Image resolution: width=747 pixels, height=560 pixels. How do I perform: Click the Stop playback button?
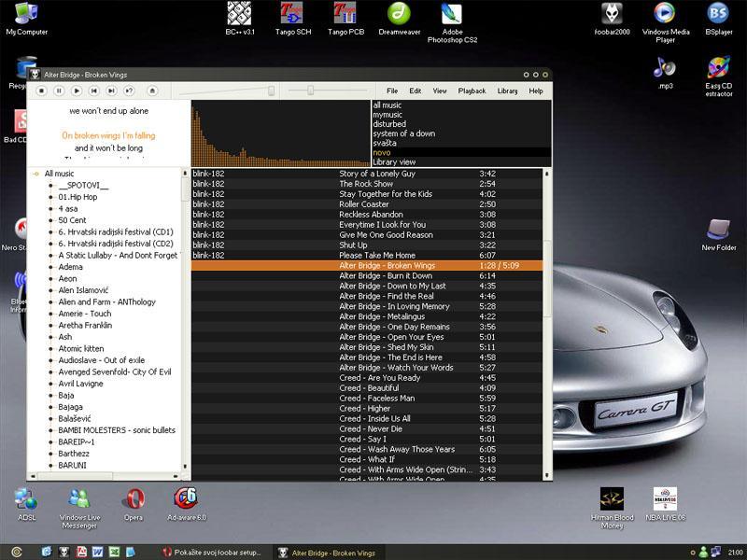[x=41, y=91]
